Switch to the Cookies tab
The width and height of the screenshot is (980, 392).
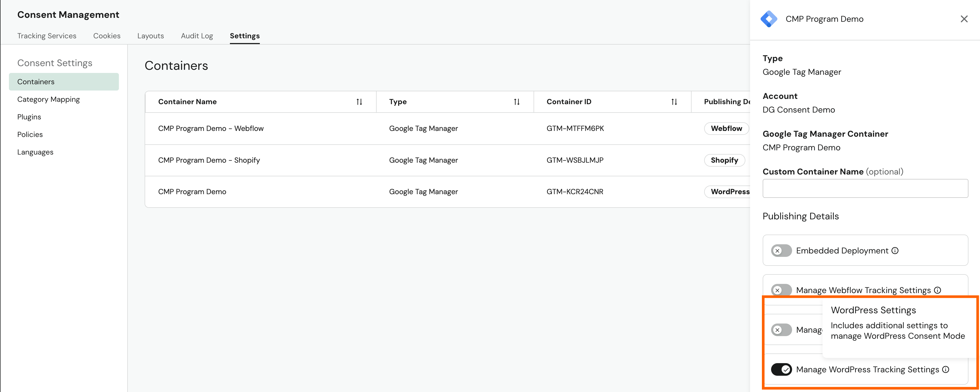point(107,35)
